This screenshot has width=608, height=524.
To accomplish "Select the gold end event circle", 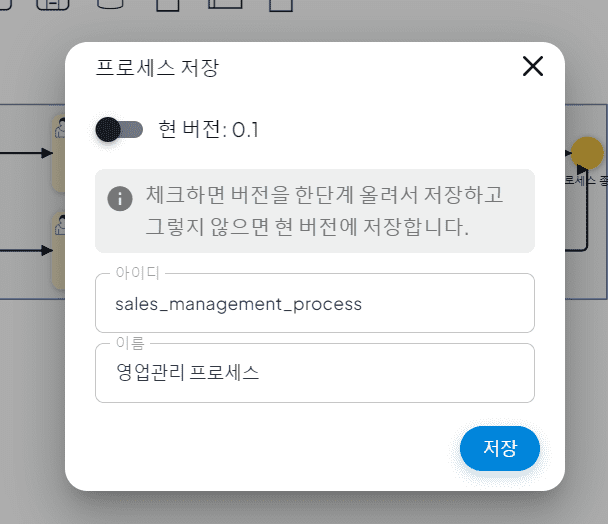I will (587, 153).
